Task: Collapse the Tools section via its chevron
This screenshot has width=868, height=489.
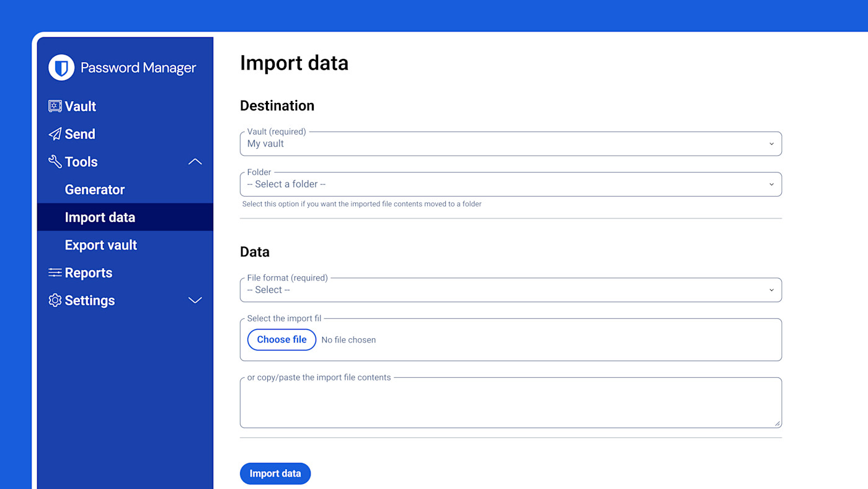Action: tap(195, 161)
